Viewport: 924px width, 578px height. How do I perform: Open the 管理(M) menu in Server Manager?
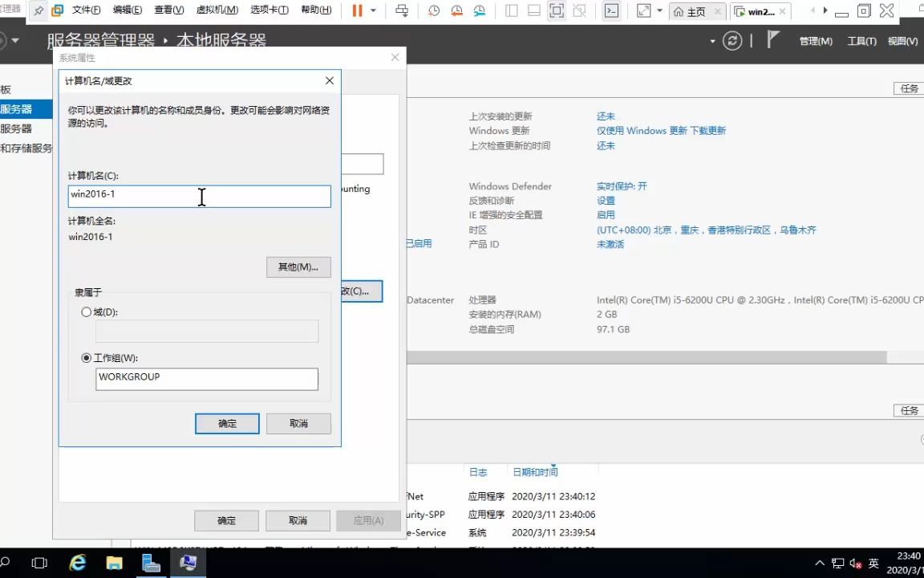(x=816, y=41)
